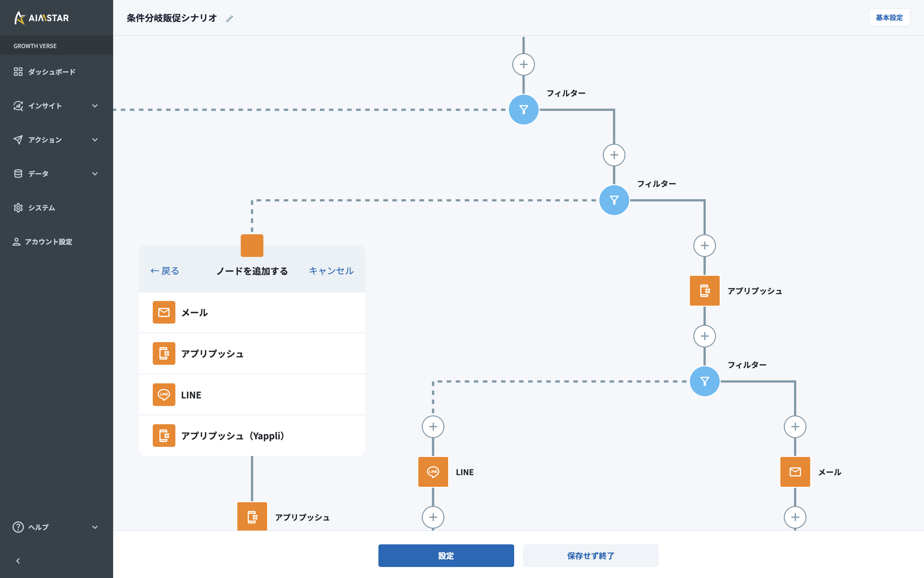This screenshot has height=578, width=924.
Task: Click the pencil icon to edit scenario title
Action: pos(229,18)
